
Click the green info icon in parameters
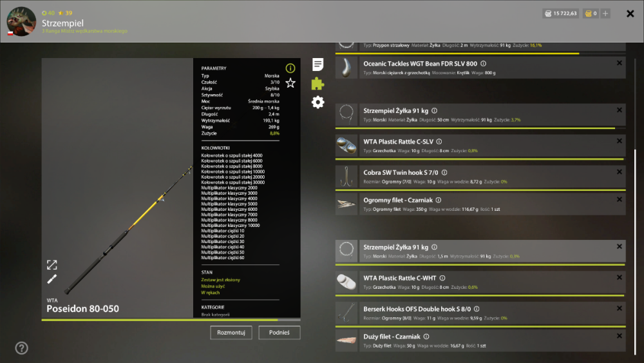[x=290, y=68]
